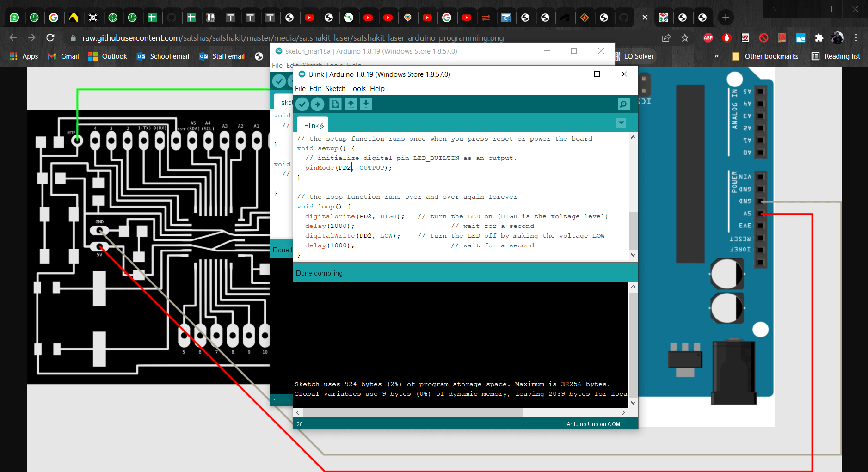Create a new sketch using the New icon

tap(336, 104)
